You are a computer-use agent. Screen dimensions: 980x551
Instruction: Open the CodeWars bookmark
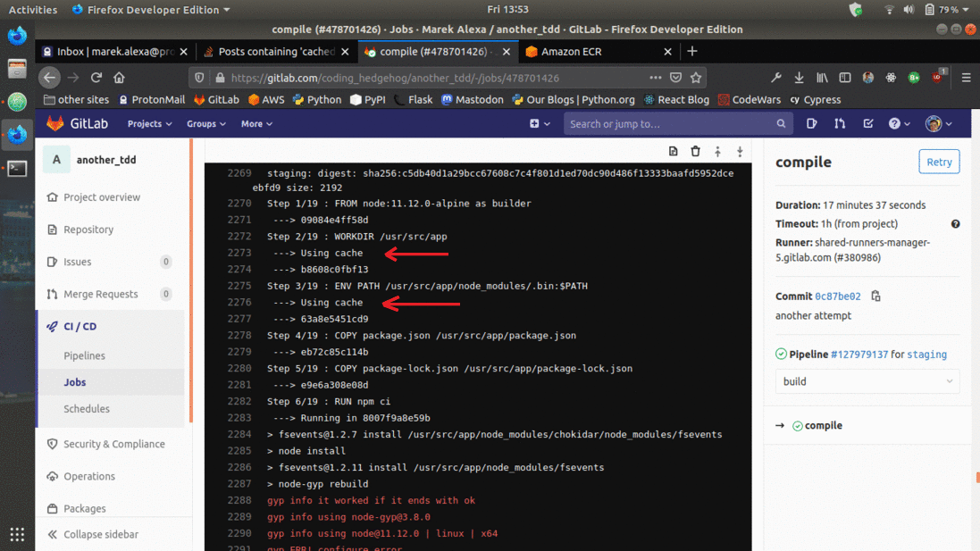[750, 100]
